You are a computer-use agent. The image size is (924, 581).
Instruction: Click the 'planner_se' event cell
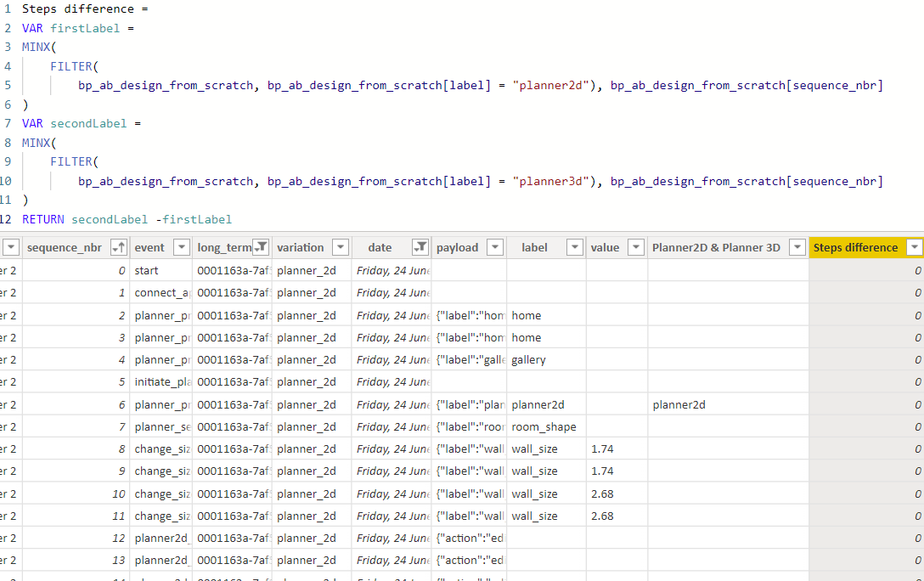pos(161,426)
